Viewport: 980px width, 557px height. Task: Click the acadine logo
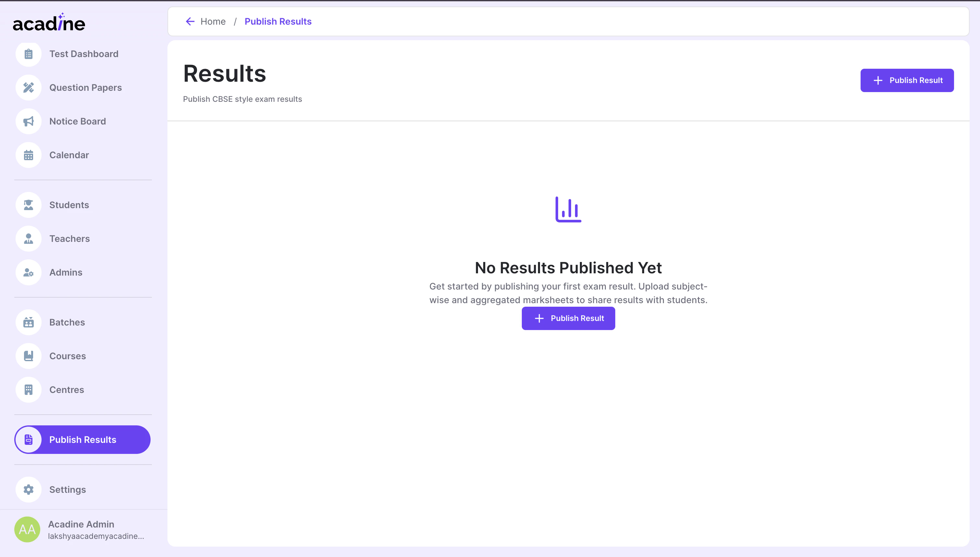pyautogui.click(x=49, y=23)
